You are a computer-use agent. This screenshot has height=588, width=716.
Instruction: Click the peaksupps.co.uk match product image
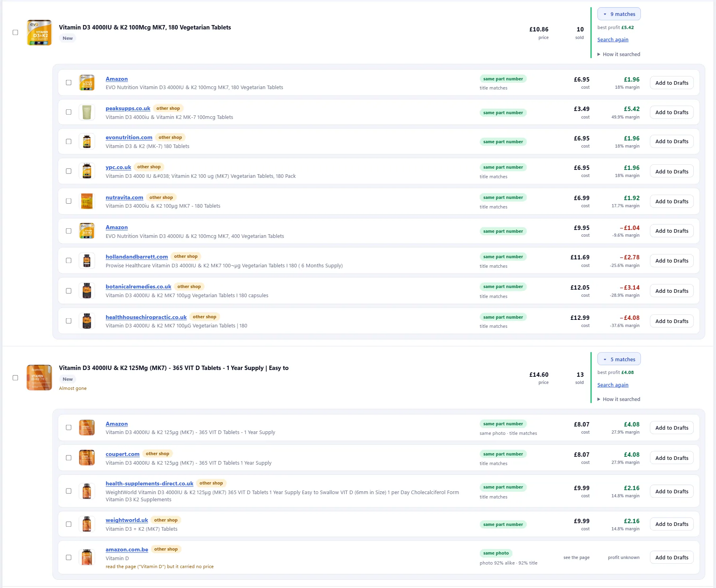87,112
